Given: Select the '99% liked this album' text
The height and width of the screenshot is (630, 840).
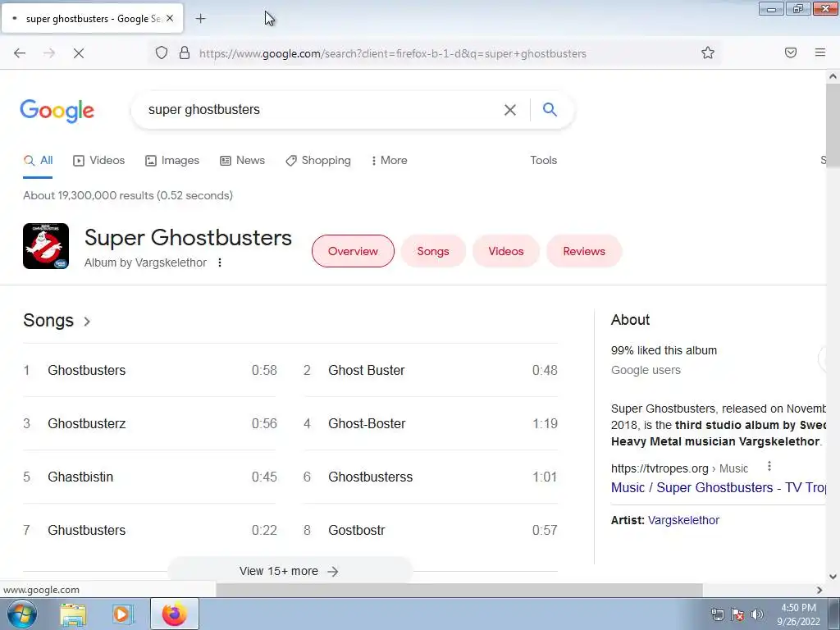Looking at the screenshot, I should [664, 350].
